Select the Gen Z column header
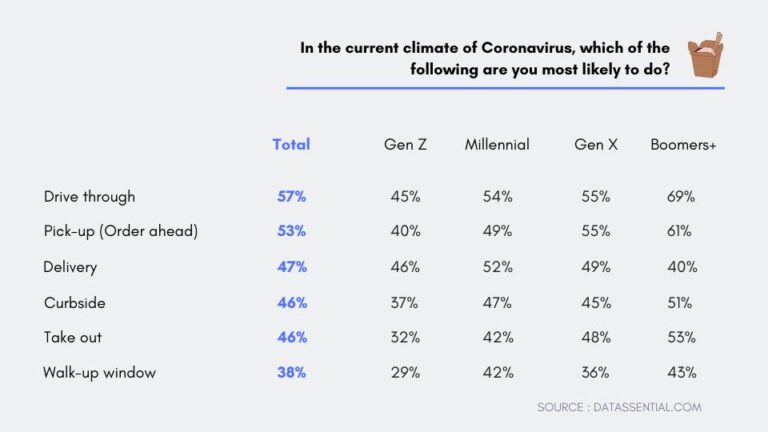The image size is (768, 432). point(405,144)
